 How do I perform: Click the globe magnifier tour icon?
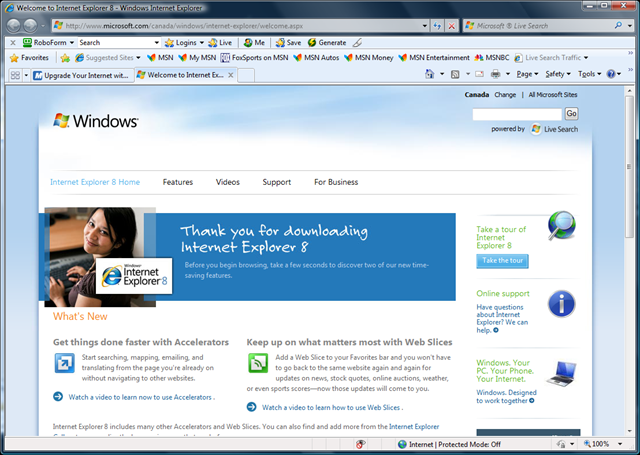coord(562,225)
